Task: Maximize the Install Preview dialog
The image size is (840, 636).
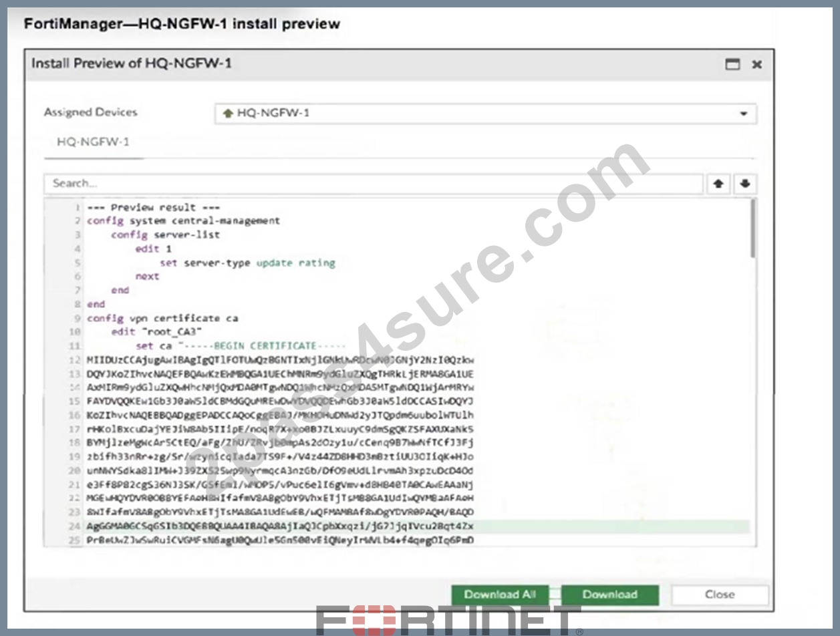Action: tap(733, 64)
